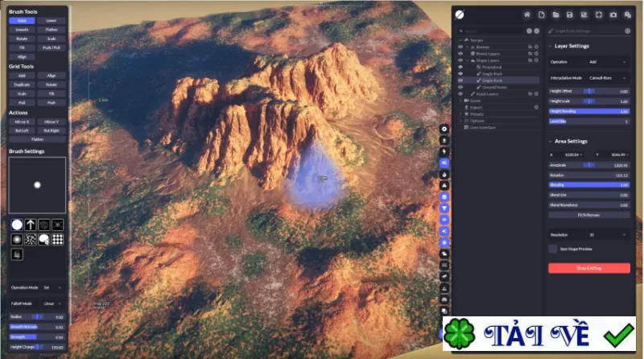Select the arrow brush shape
Screen dimensions: 644x359
click(x=31, y=225)
